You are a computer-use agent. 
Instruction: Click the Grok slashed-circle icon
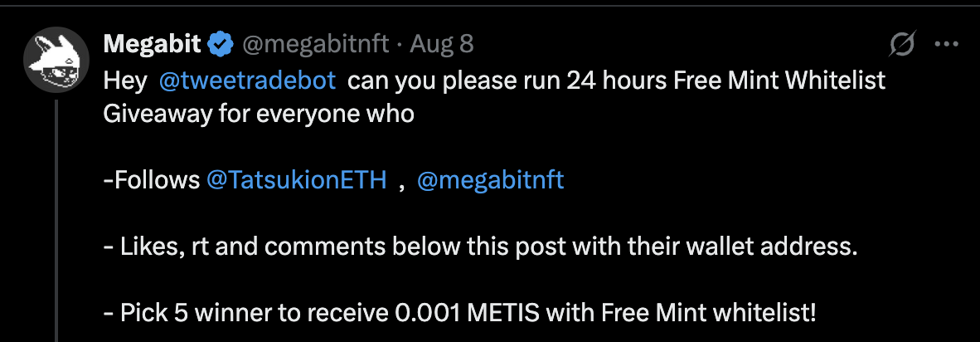901,44
